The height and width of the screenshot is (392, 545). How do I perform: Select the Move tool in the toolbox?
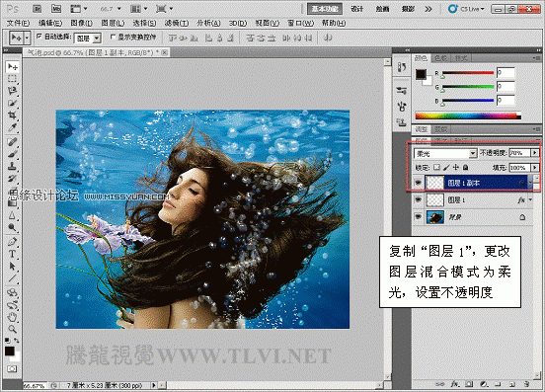(x=13, y=66)
